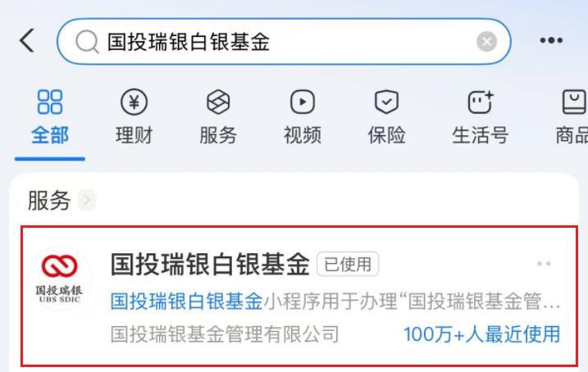Tap the 商品 shopping bag icon
This screenshot has height=372, width=588.
click(575, 102)
